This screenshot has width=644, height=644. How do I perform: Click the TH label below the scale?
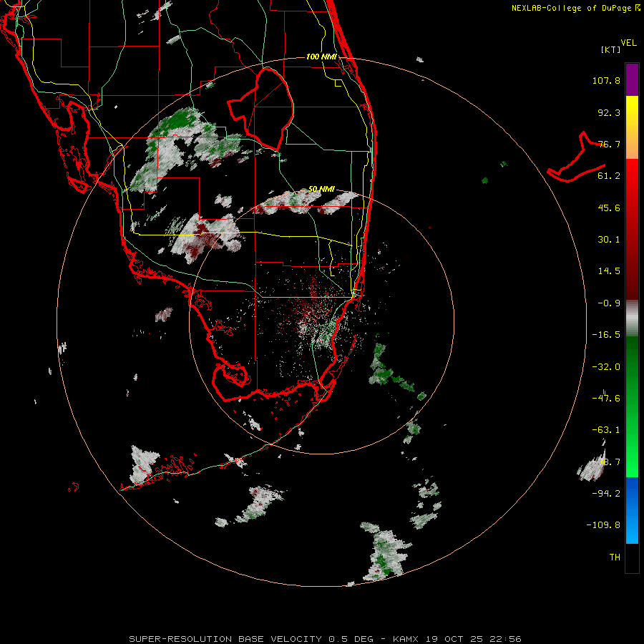(x=615, y=557)
